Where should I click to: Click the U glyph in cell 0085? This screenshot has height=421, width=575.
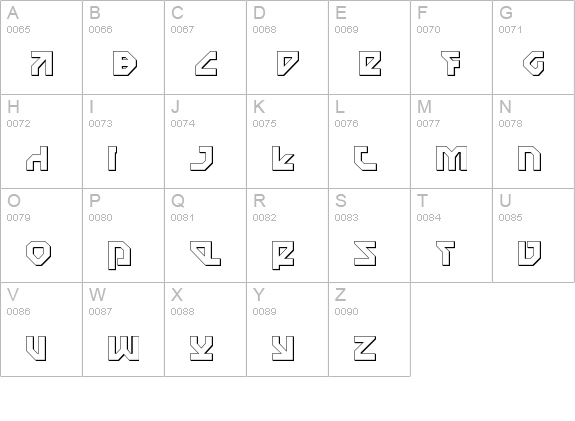530,253
